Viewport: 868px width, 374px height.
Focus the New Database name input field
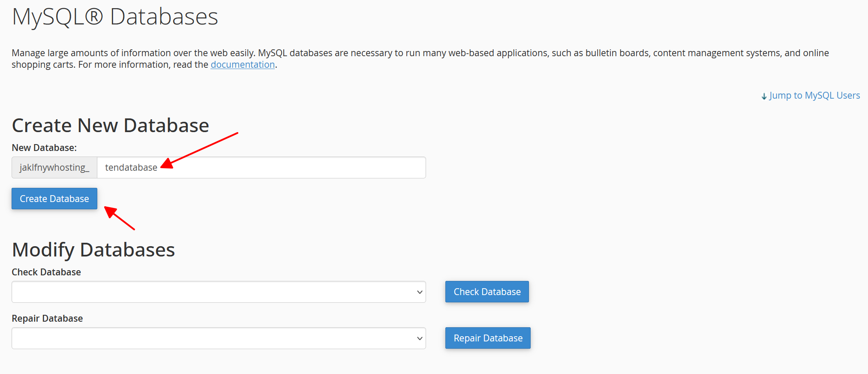click(x=261, y=168)
